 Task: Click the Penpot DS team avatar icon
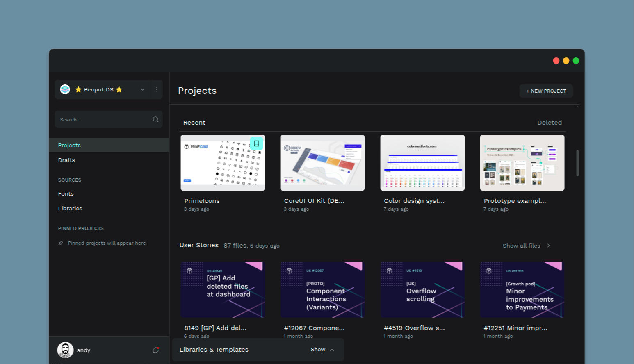click(65, 89)
